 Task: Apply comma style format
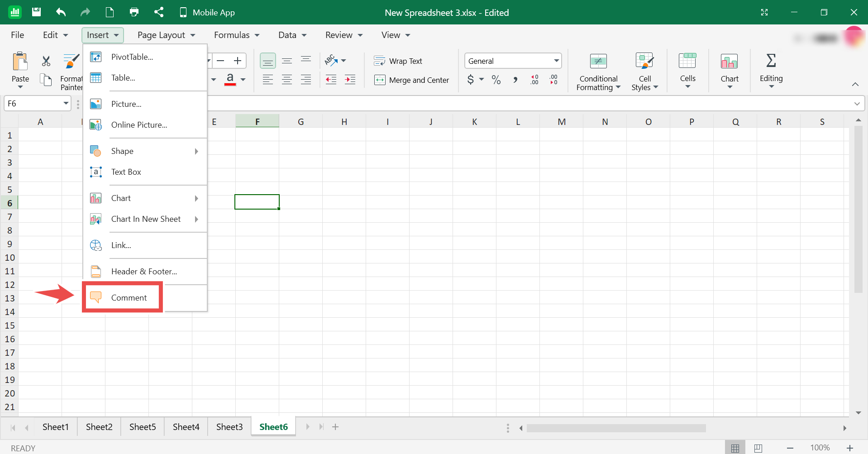515,80
